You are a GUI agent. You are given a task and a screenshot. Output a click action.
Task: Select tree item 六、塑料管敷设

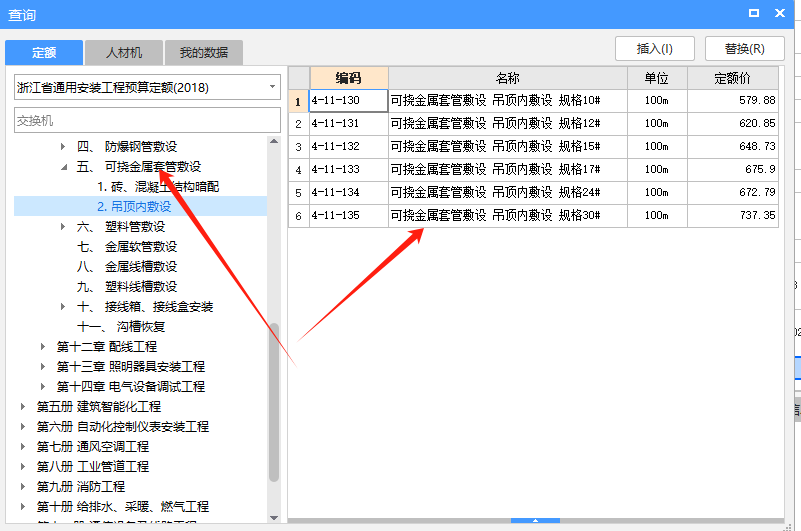tap(121, 226)
